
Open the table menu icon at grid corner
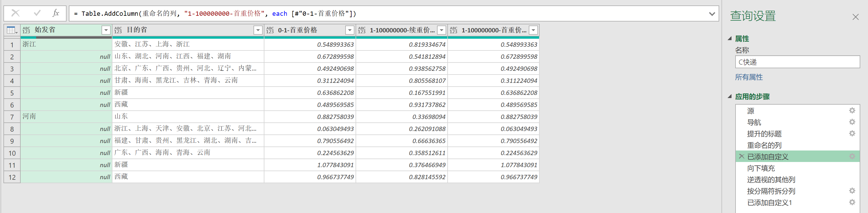pyautogui.click(x=12, y=30)
